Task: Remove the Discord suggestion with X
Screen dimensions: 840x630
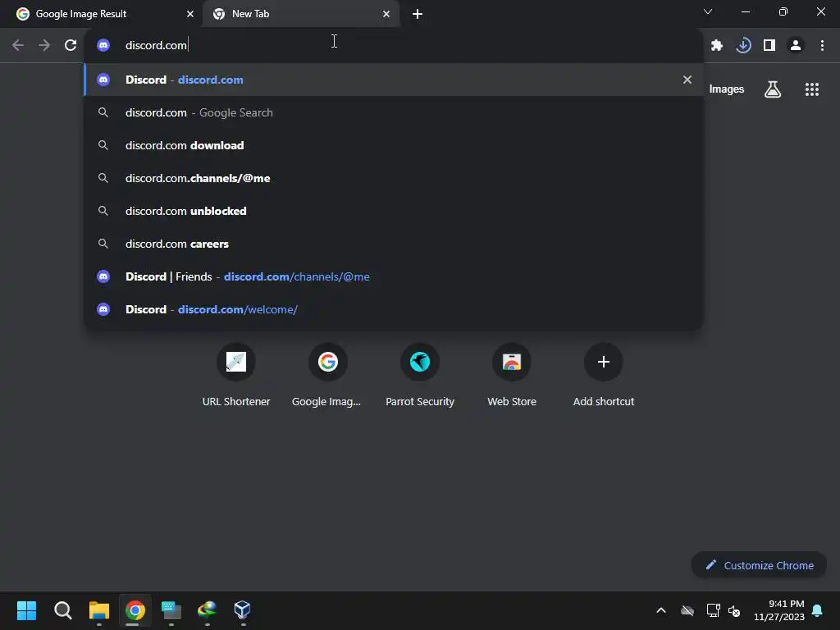Action: (687, 80)
